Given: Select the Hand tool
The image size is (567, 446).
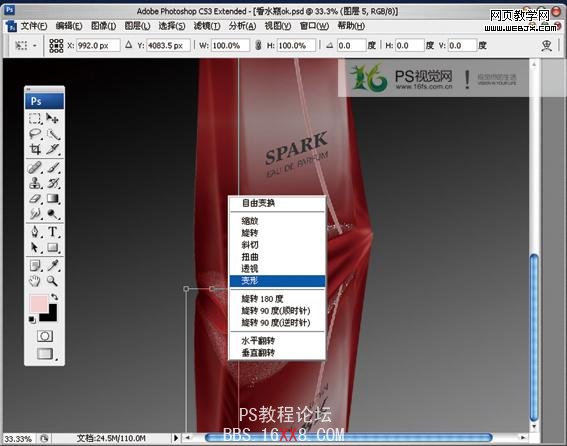Looking at the screenshot, I should point(35,281).
